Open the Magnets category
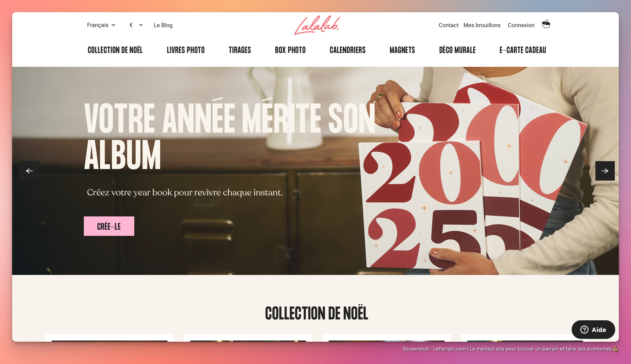The height and width of the screenshot is (364, 631). (402, 50)
